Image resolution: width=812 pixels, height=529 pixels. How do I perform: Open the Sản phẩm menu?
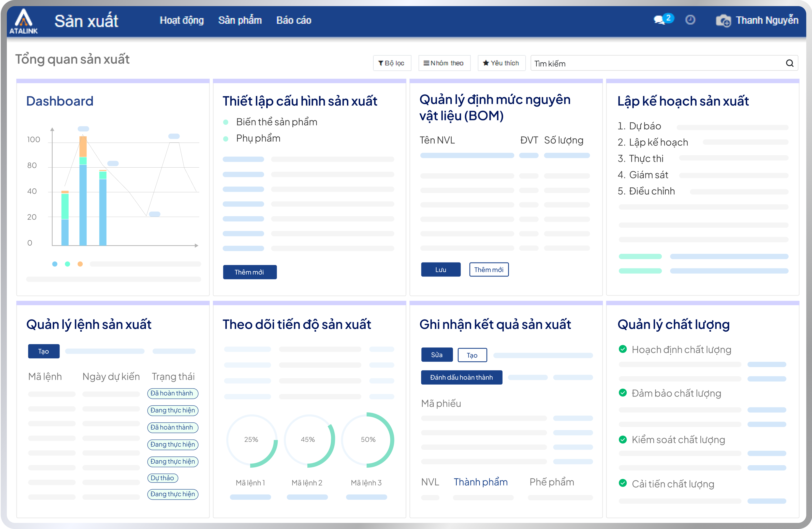point(240,21)
